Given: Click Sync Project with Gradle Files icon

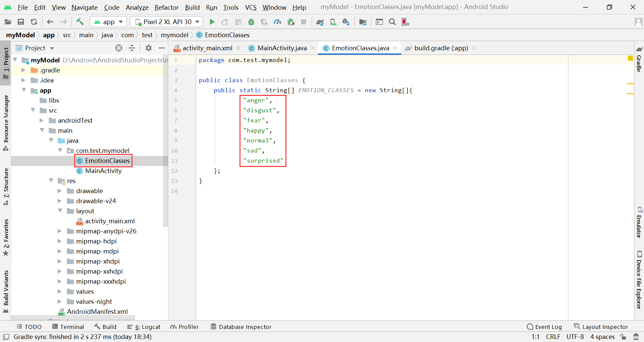Looking at the screenshot, I should coord(320,22).
